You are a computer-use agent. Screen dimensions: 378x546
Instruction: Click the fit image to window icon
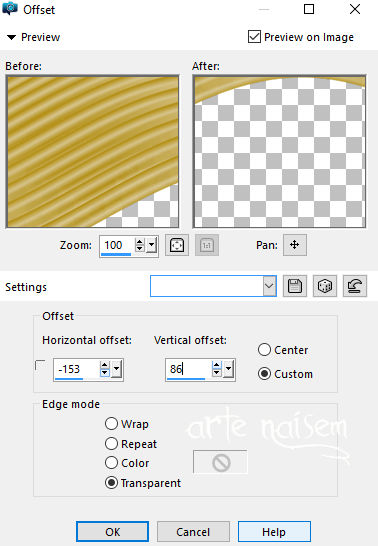pos(176,245)
